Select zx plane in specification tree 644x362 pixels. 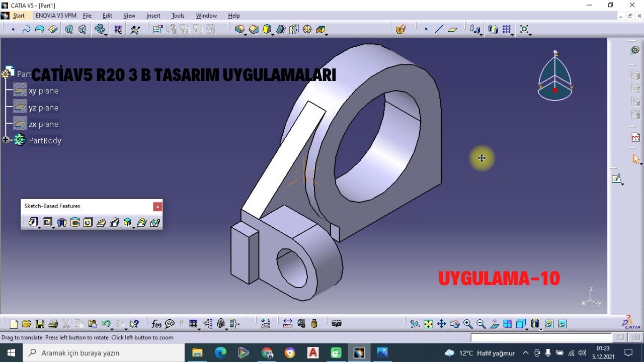[43, 124]
